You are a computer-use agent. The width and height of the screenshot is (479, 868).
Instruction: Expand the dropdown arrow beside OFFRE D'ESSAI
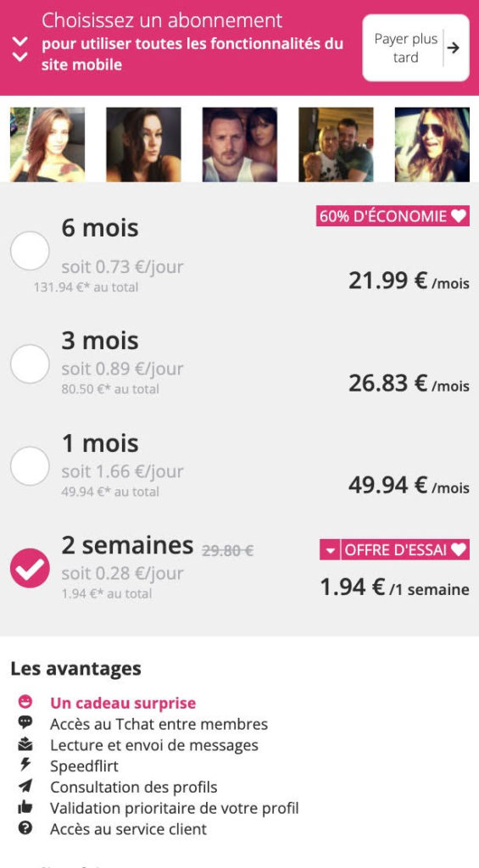click(330, 549)
